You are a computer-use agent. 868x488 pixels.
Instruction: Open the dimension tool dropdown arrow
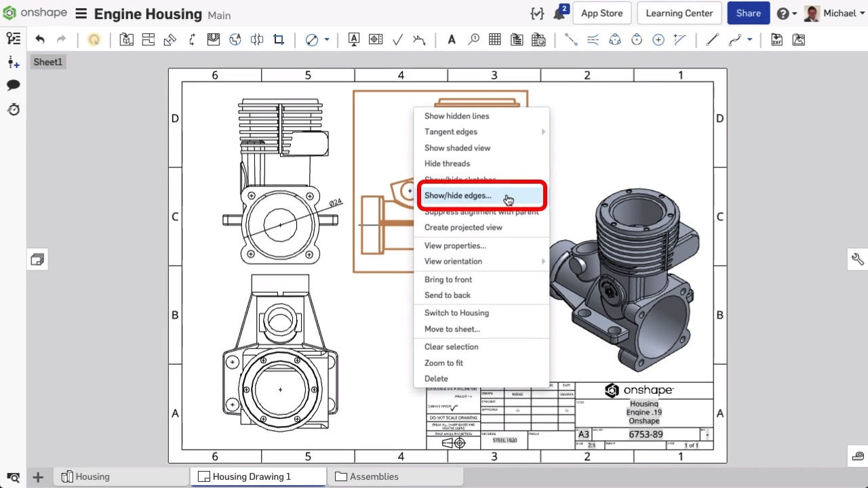coord(327,40)
